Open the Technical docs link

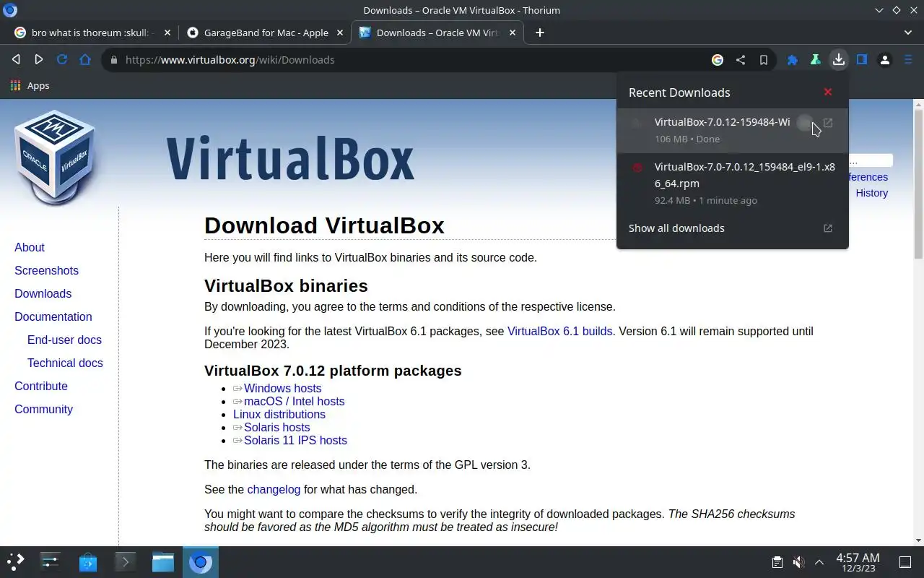[65, 363]
